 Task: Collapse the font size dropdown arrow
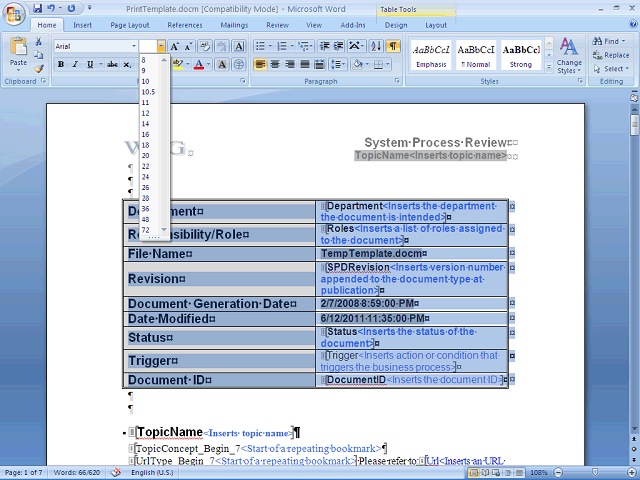[x=161, y=46]
